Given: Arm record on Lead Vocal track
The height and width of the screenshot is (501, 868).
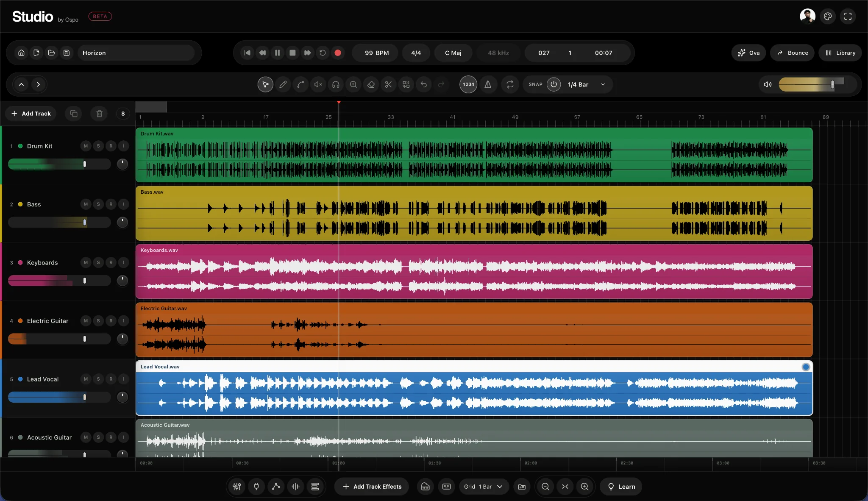Looking at the screenshot, I should coord(111,379).
